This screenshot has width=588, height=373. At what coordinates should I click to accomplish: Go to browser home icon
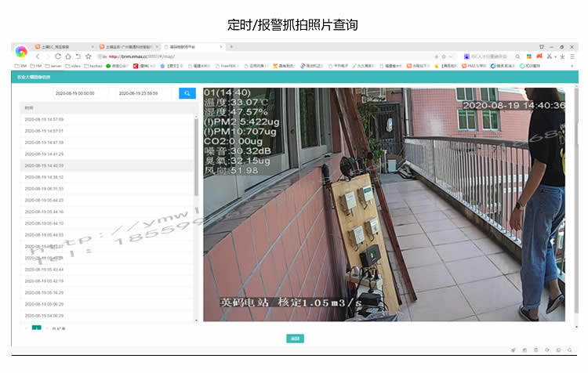[x=68, y=56]
